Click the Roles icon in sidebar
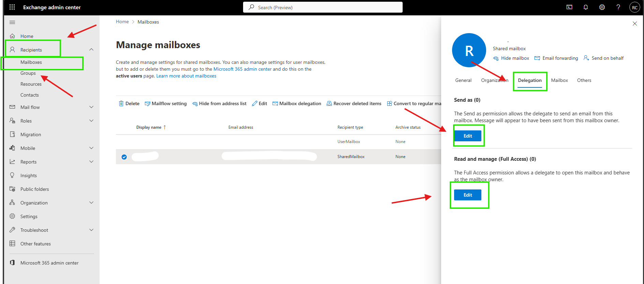The height and width of the screenshot is (284, 644). (x=12, y=121)
